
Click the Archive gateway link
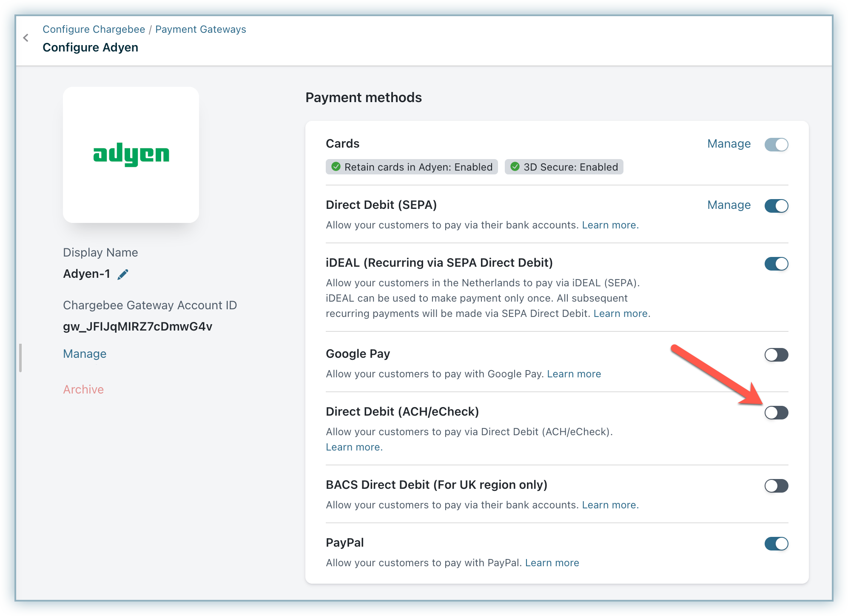point(83,390)
